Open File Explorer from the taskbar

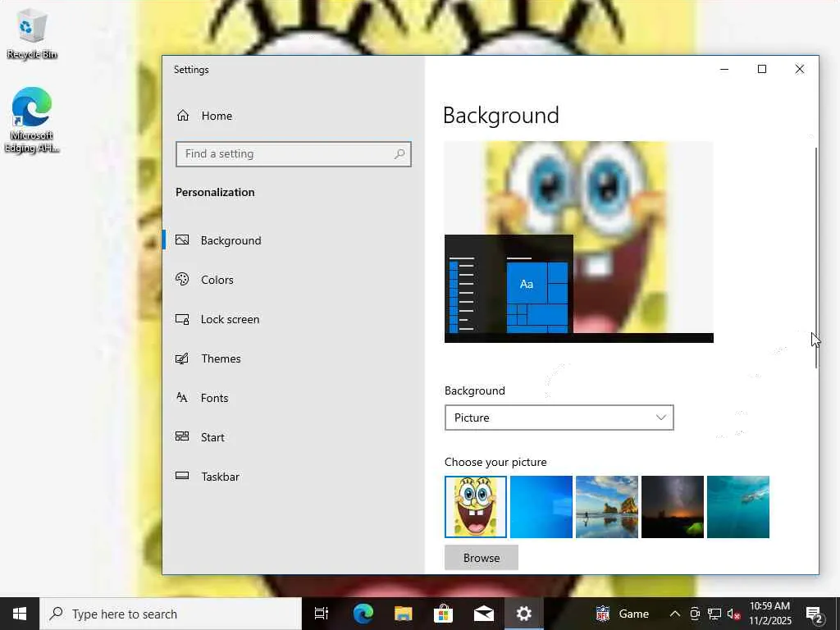[403, 614]
